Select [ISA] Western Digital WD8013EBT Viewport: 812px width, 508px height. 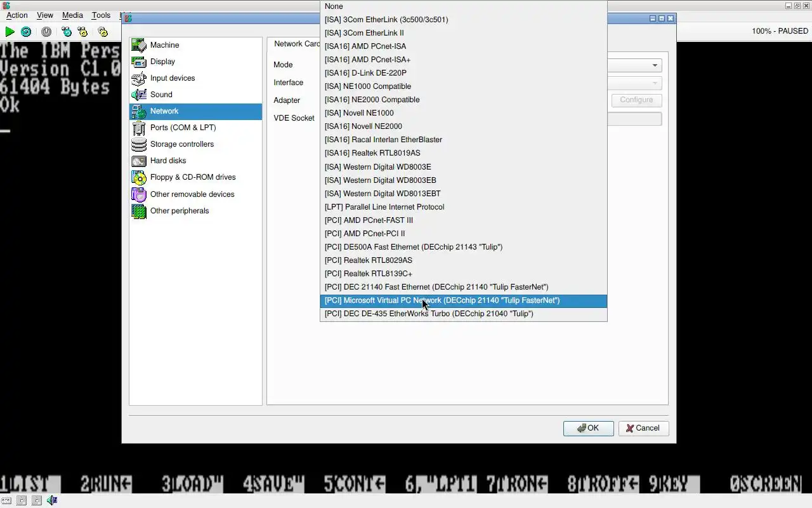pos(463,194)
